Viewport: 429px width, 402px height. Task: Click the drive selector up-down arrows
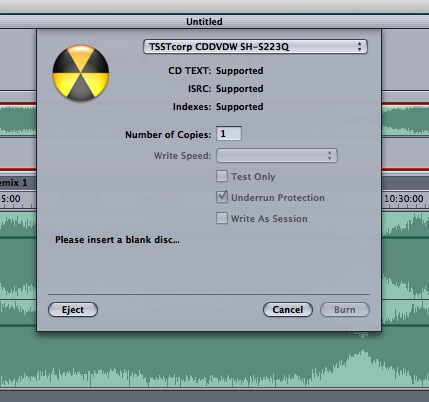359,47
